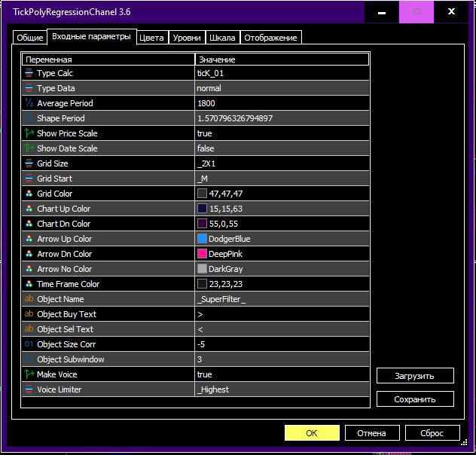Open the Grid Start _M value list

coord(282,179)
